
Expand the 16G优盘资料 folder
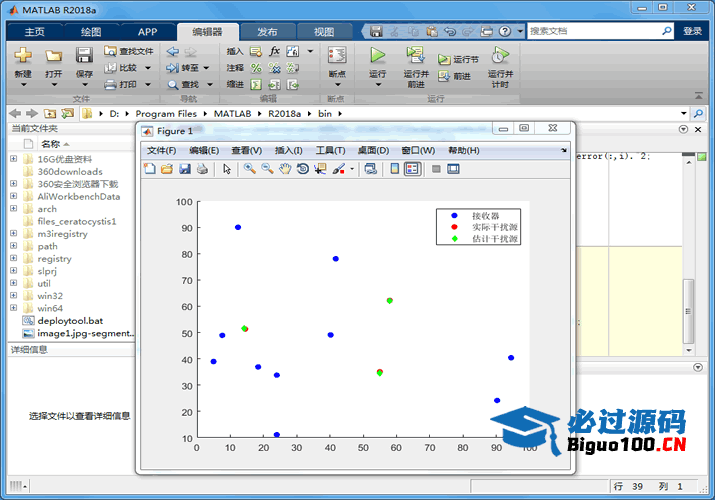tap(13, 159)
